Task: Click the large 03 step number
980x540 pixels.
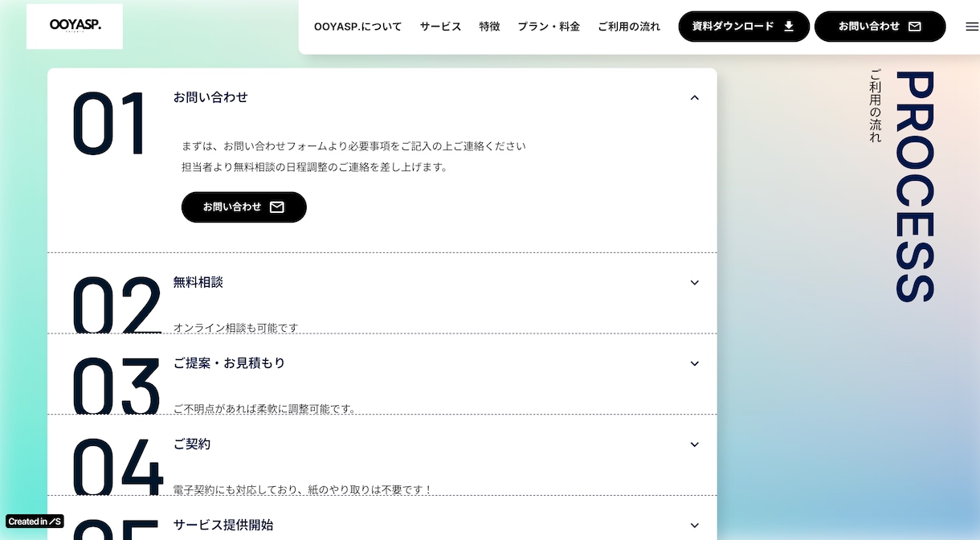Action: tap(116, 387)
